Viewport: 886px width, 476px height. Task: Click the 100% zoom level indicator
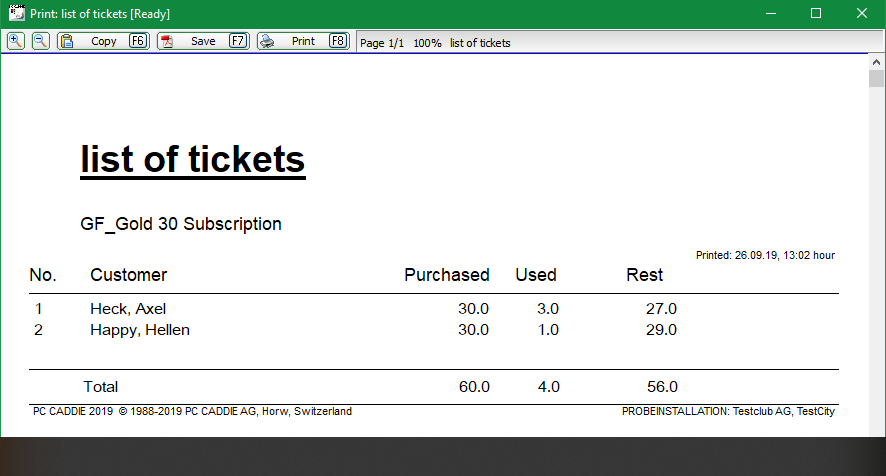pos(427,43)
